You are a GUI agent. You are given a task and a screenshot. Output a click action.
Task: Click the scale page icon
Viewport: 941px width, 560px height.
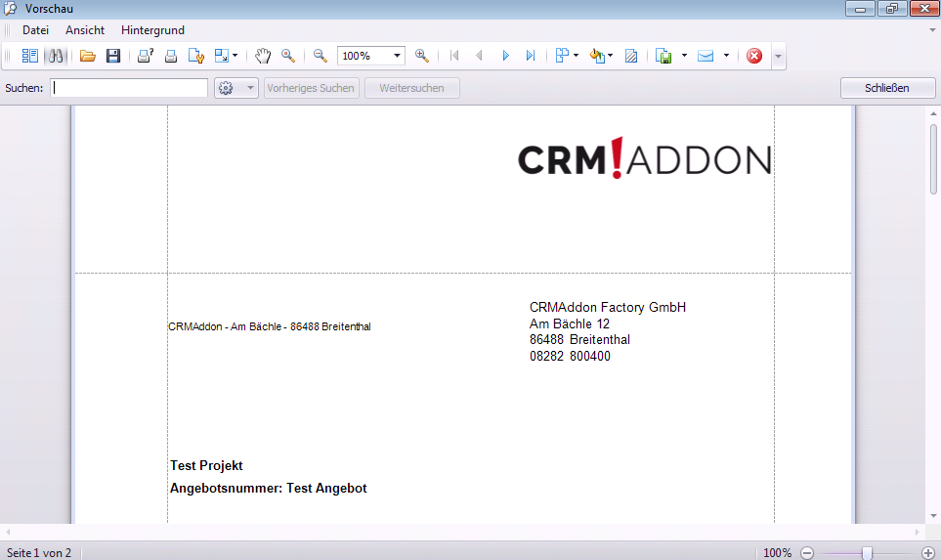tap(222, 56)
